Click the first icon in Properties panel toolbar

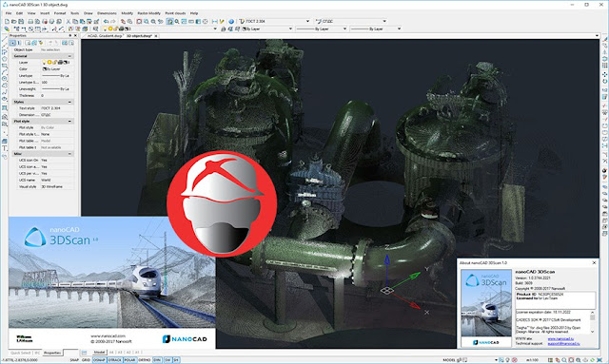click(x=12, y=43)
